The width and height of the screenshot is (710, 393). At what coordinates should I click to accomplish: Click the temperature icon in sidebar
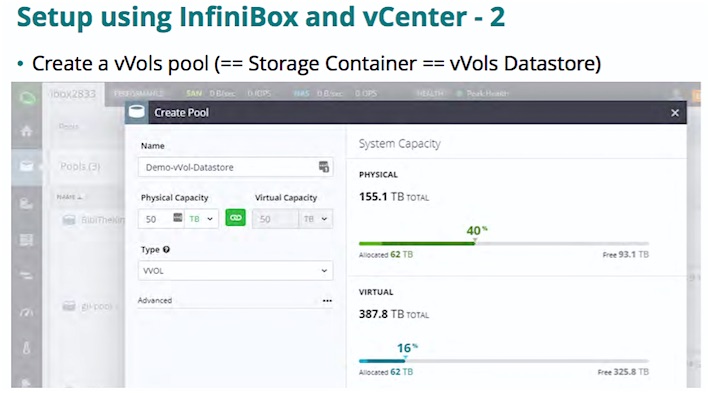click(x=26, y=348)
